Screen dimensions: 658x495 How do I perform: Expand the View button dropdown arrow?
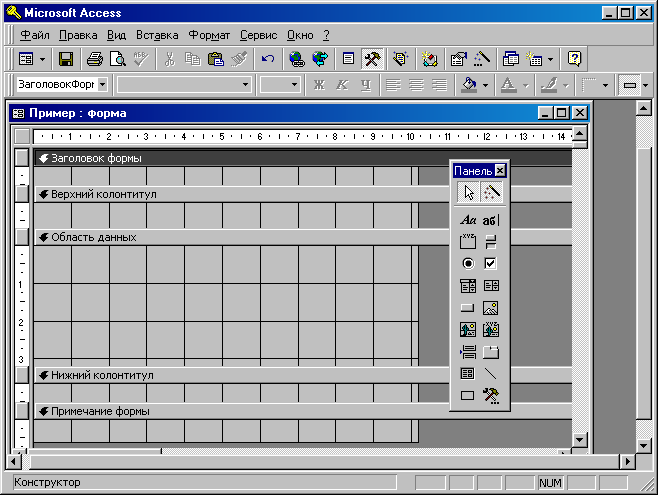(42, 59)
